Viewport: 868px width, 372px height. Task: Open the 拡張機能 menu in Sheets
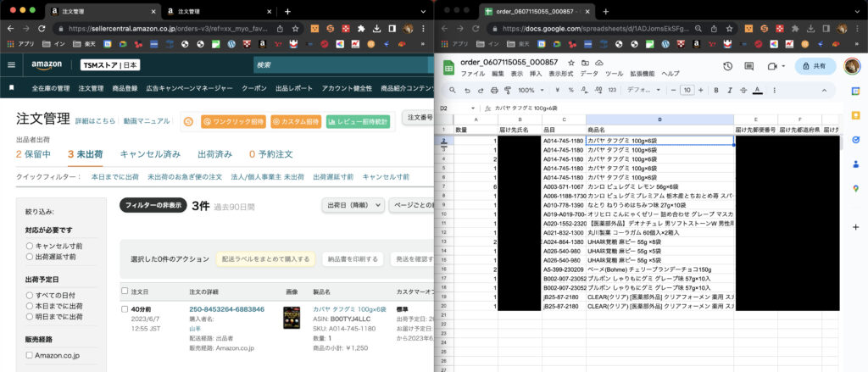643,74
